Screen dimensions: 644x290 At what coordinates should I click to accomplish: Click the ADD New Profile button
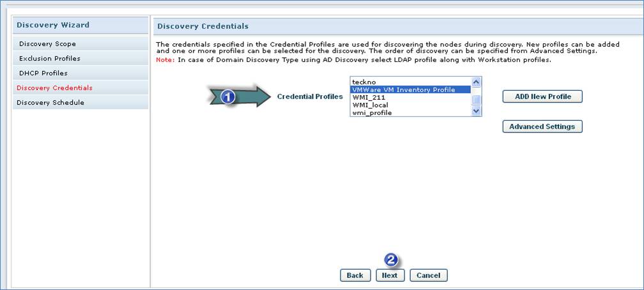542,96
